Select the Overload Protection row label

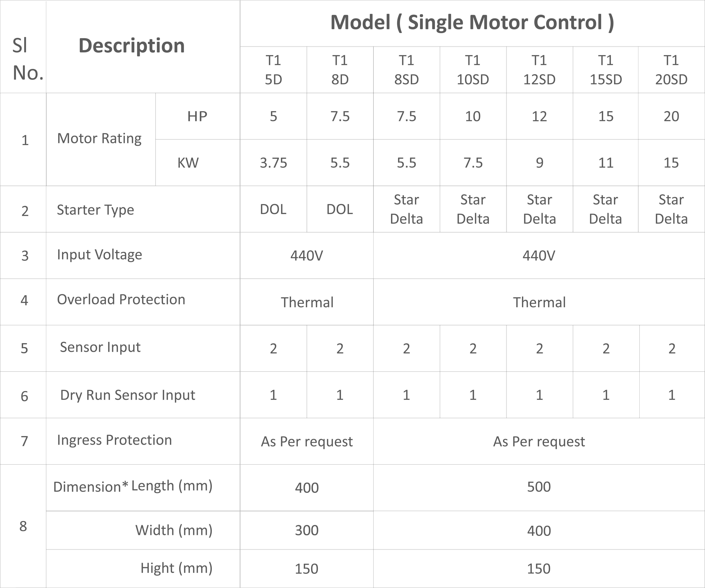tap(121, 299)
